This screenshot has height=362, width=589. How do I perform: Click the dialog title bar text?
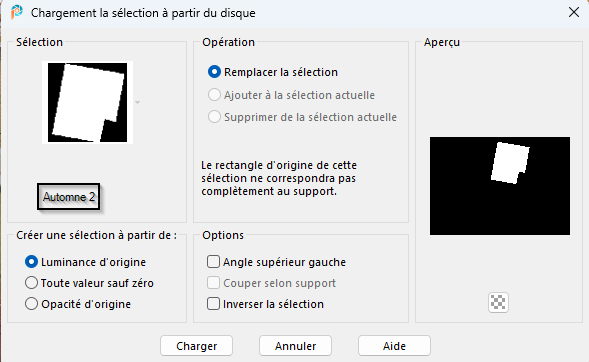[143, 13]
